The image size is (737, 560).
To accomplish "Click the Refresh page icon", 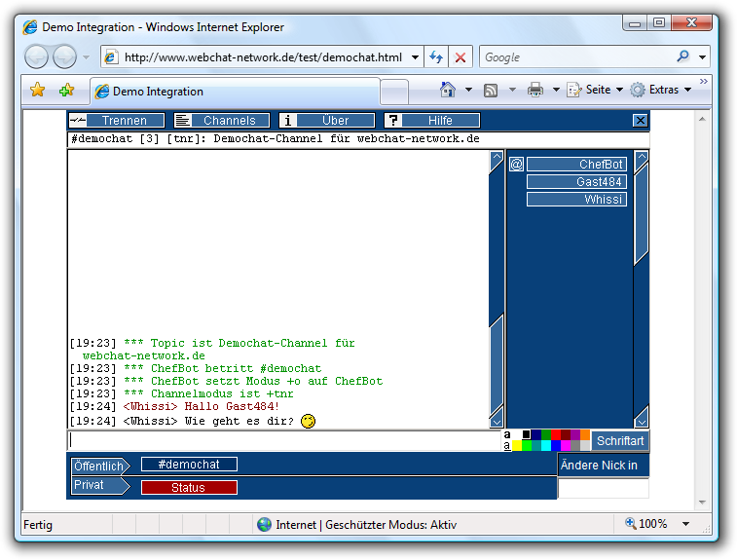I will point(436,57).
